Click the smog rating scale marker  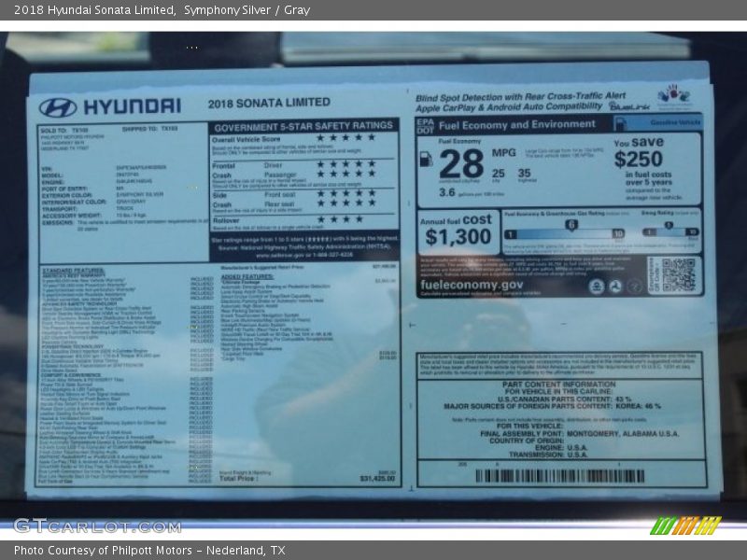point(669,225)
